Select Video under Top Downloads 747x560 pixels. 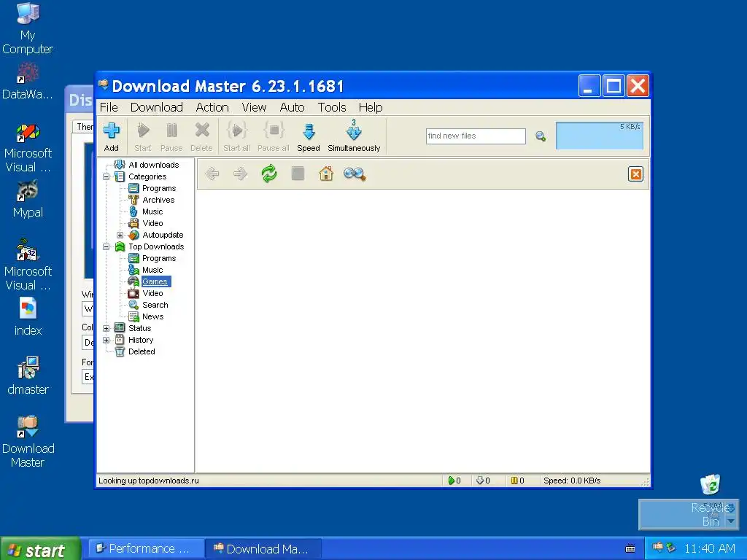(152, 293)
